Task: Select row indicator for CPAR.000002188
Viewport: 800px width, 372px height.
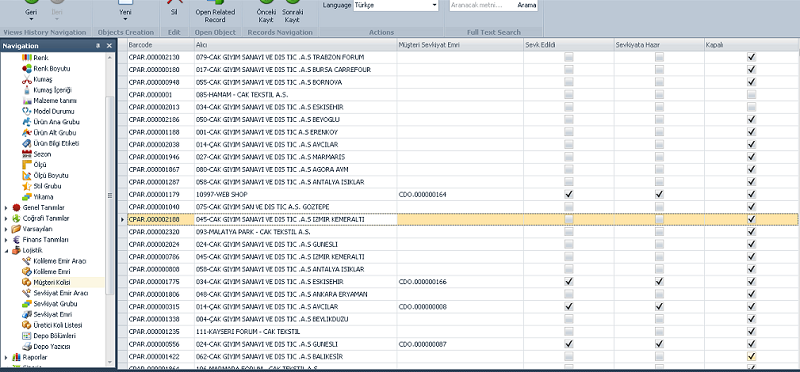Action: coord(122,219)
